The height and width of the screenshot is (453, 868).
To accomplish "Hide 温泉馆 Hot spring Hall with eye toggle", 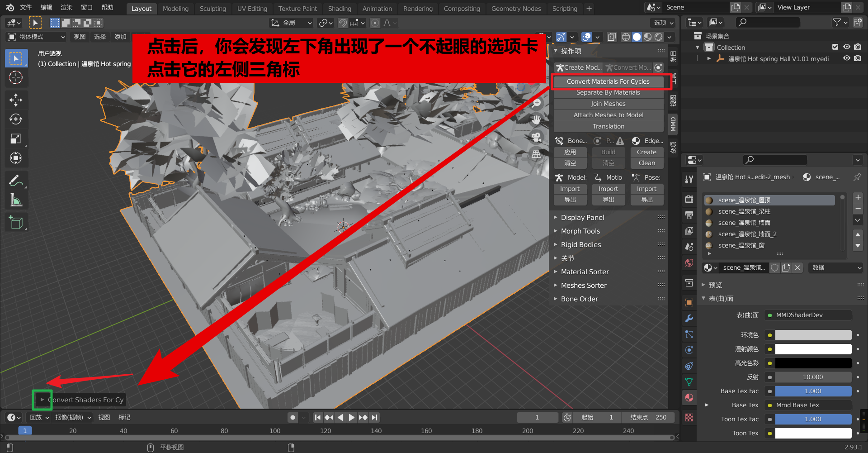I will click(847, 58).
